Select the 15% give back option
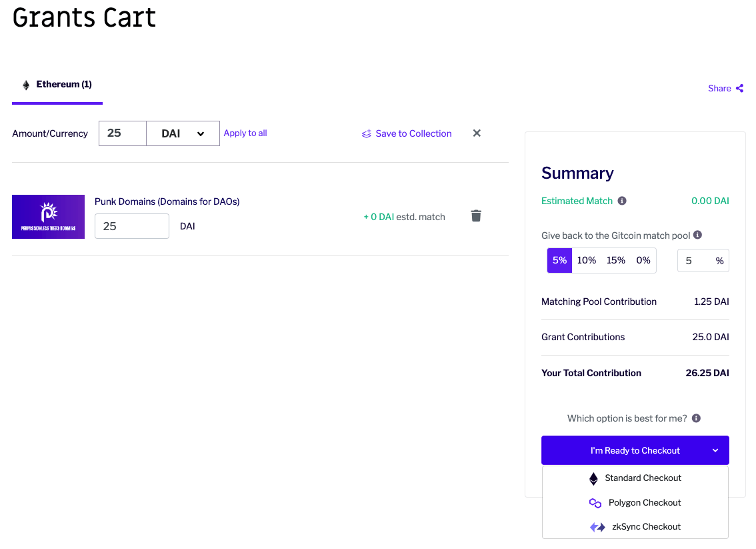This screenshot has height=549, width=756. tap(616, 261)
